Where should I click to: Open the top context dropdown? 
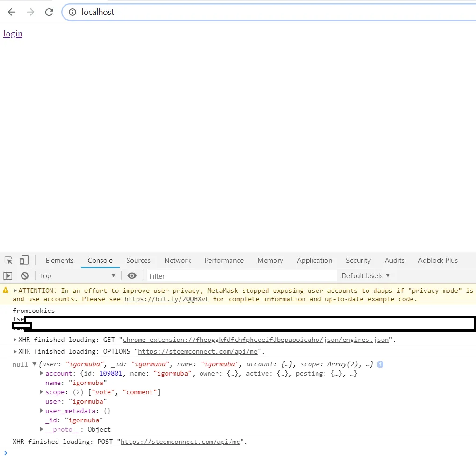(x=78, y=275)
